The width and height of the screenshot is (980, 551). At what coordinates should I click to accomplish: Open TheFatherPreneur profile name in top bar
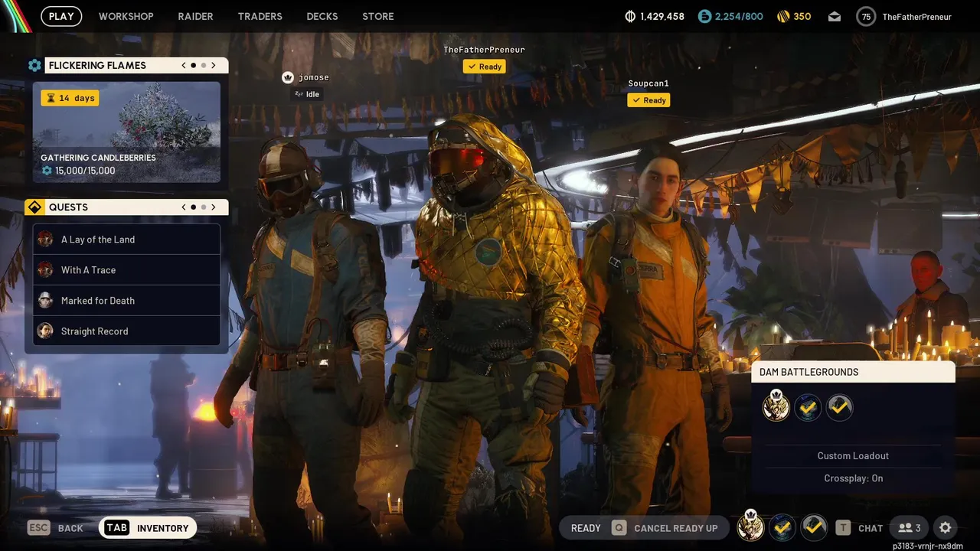(x=916, y=17)
